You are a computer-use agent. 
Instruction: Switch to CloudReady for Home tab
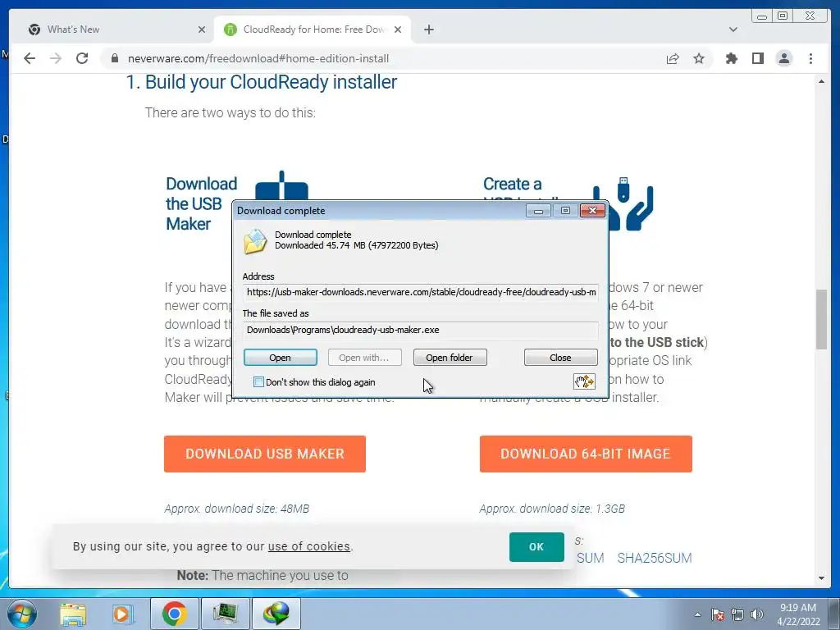[313, 30]
